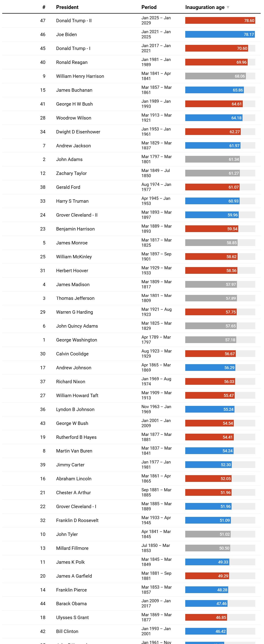Sort by the Period column header
The height and width of the screenshot is (644, 264).
149,7
